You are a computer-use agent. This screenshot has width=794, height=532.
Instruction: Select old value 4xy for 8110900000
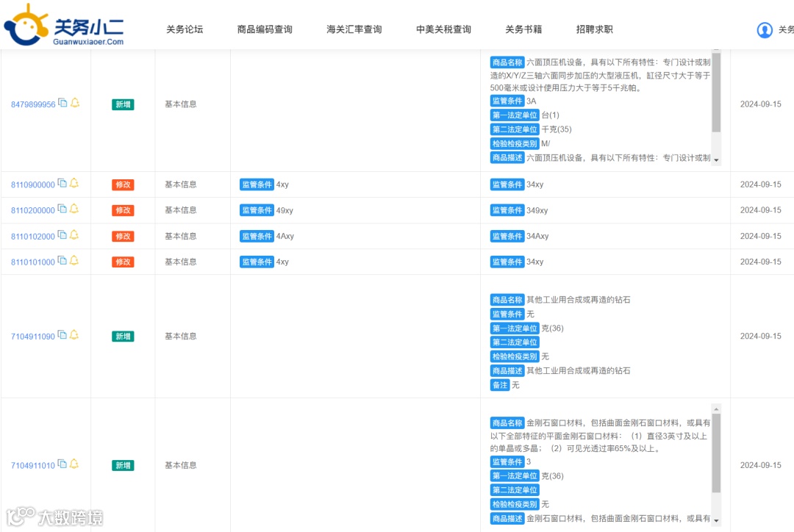tap(282, 184)
